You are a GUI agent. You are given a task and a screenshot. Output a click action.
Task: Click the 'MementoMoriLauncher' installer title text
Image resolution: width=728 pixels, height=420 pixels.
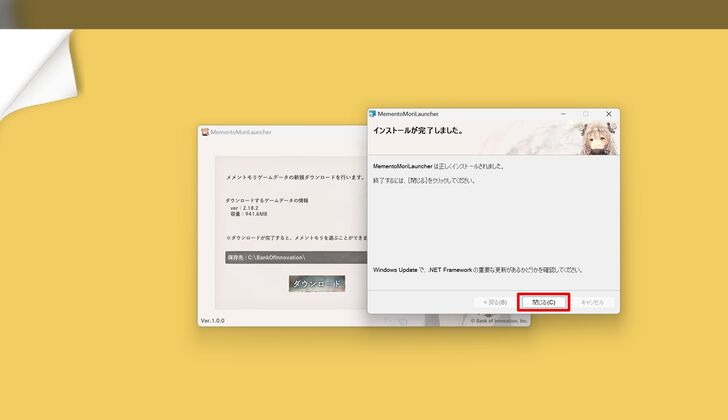point(408,114)
